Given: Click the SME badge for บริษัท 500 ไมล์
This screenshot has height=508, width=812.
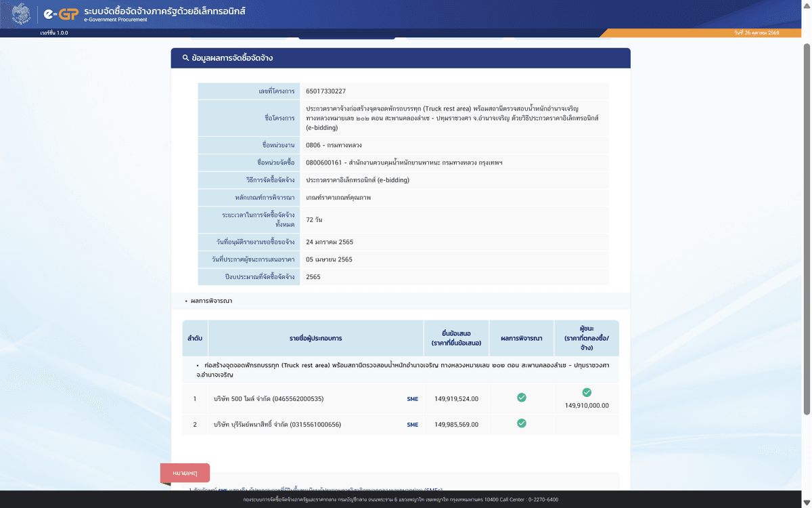Looking at the screenshot, I should [x=413, y=399].
